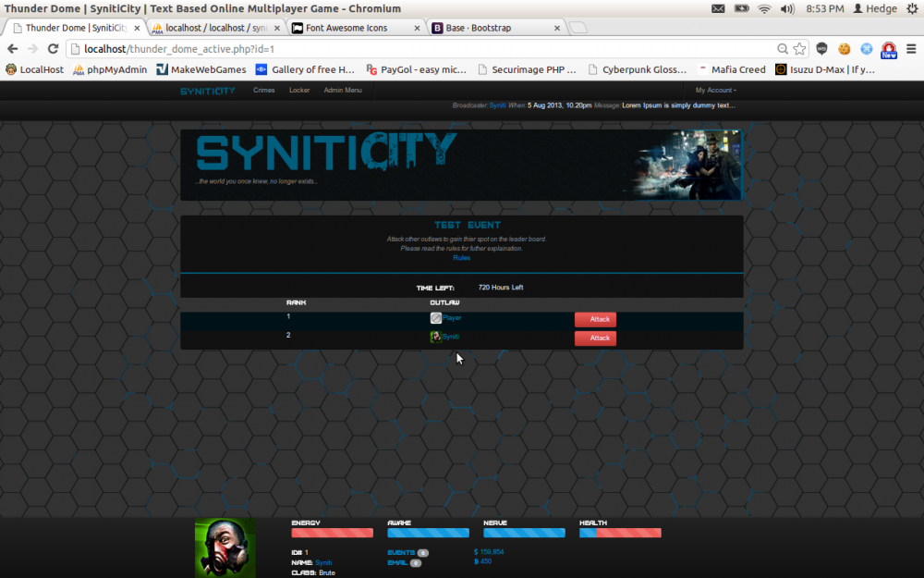The height and width of the screenshot is (578, 924).
Task: Open the mail envelope indicator in top panel
Action: (719, 8)
